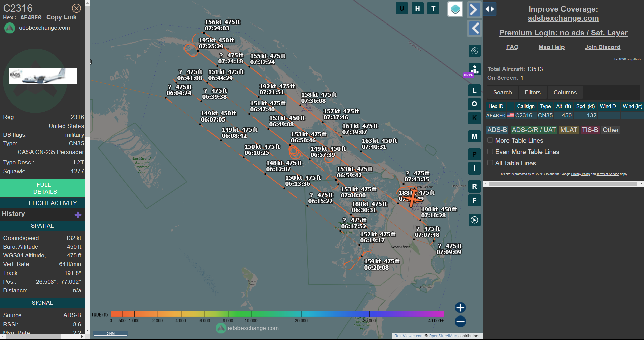Open the Terms of Service link

pos(607,174)
